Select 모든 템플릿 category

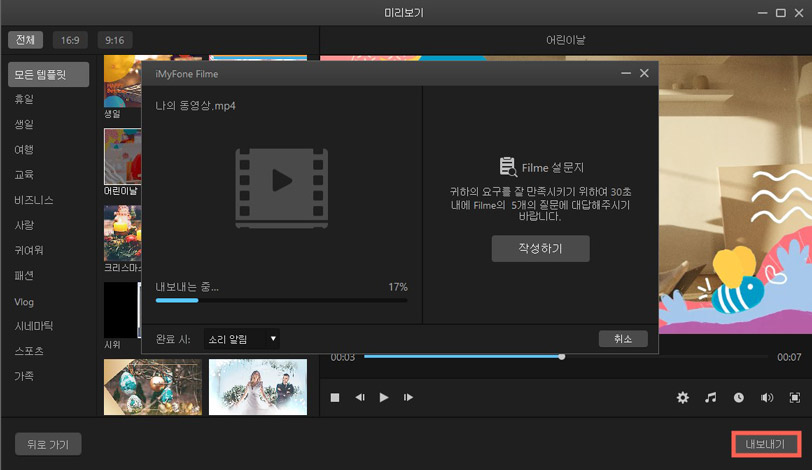(x=49, y=75)
